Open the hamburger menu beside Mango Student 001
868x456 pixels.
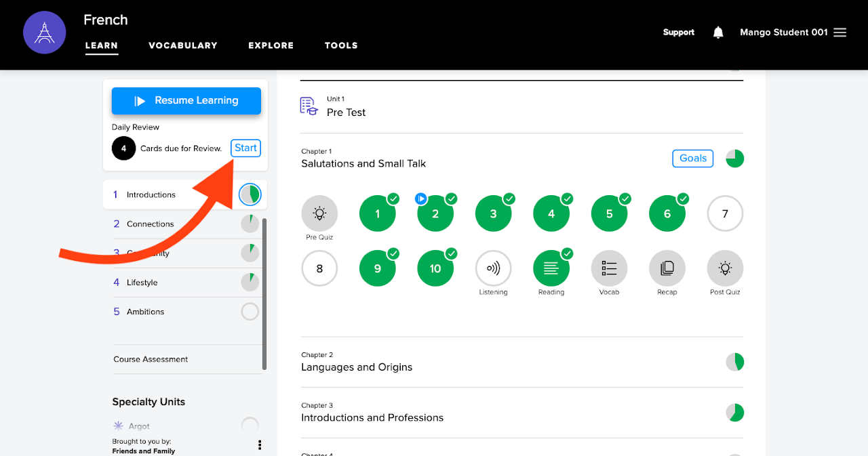pyautogui.click(x=840, y=33)
